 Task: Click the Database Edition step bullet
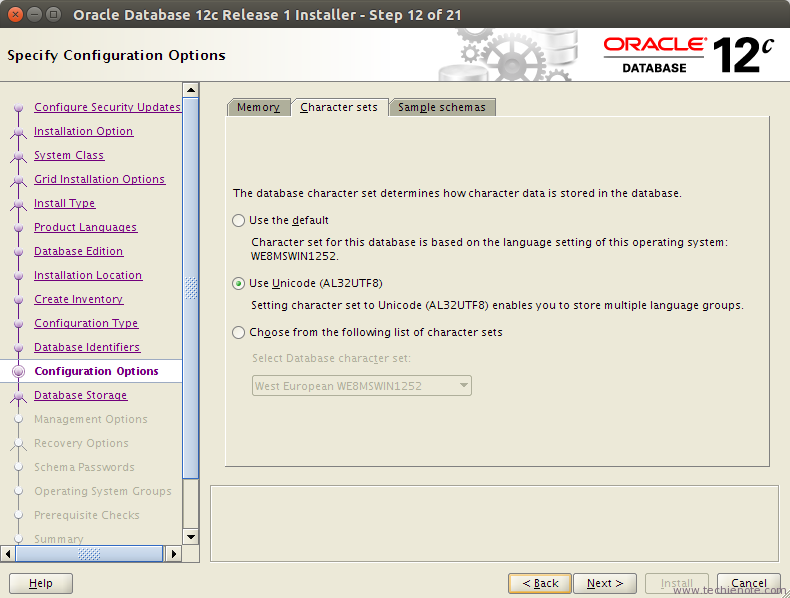point(19,251)
